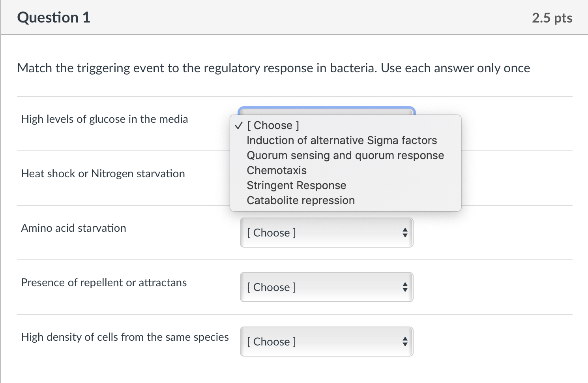
Task: Click the "Question 1" header
Action: point(54,17)
